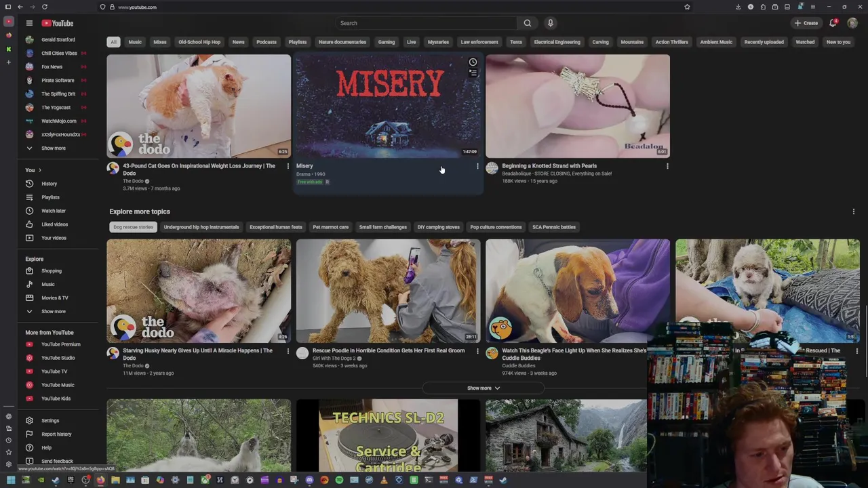Screen dimensions: 868x488
Task: Select the Gaming filter chip
Action: tap(387, 42)
